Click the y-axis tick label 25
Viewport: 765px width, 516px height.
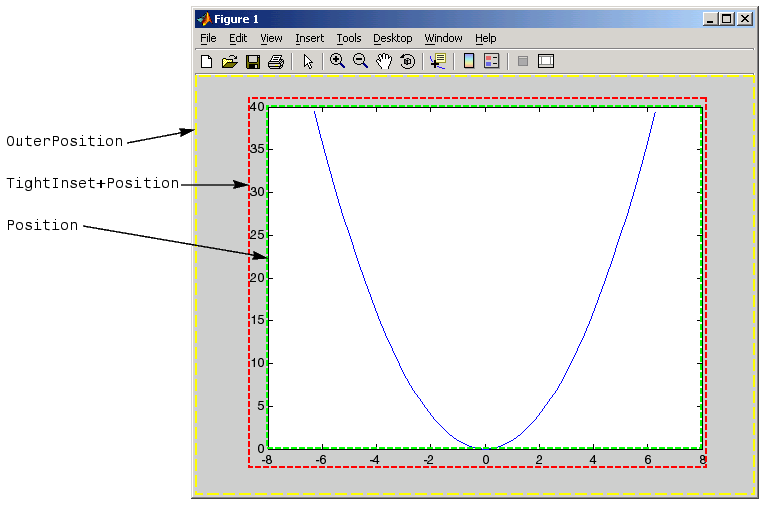pos(257,235)
